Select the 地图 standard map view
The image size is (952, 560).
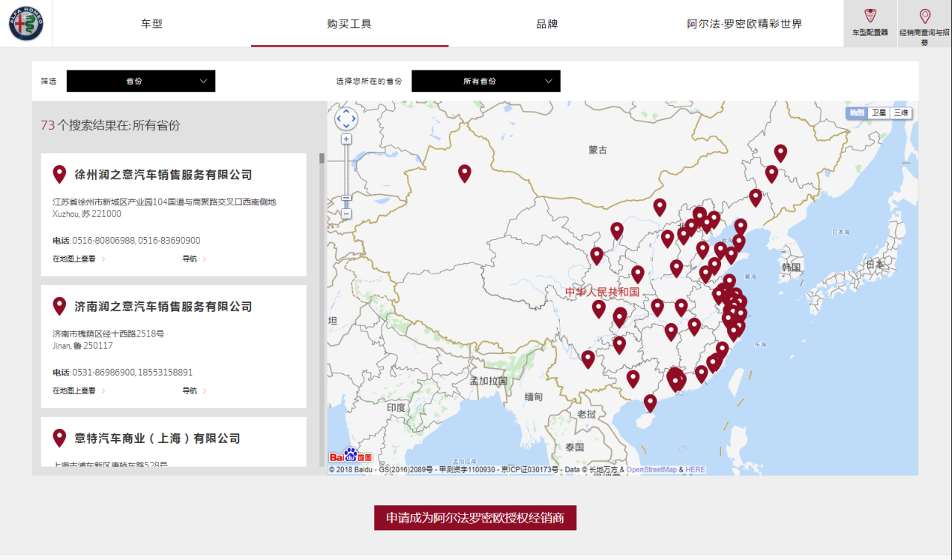(856, 113)
